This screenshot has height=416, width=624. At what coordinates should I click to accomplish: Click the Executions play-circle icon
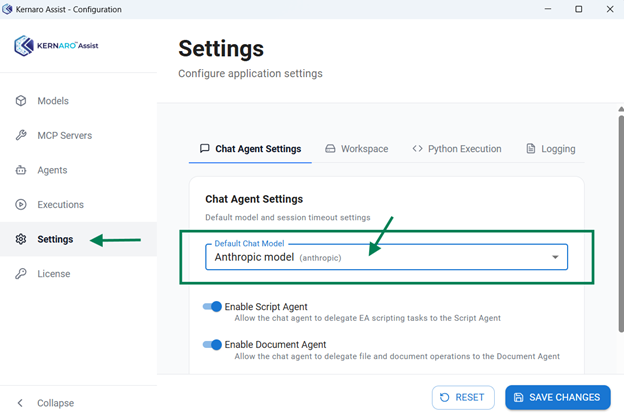[x=21, y=204]
